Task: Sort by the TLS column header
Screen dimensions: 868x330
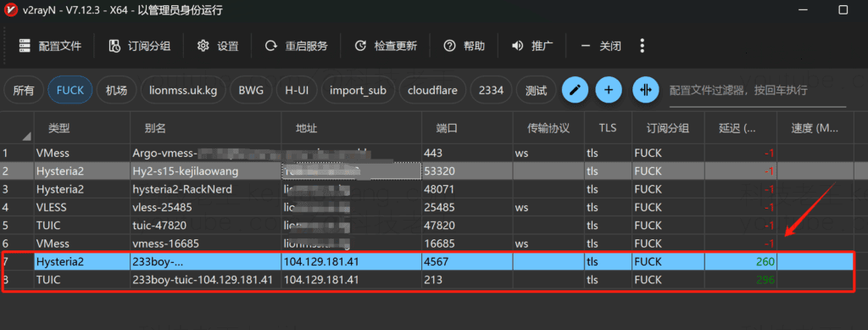Action: coord(608,128)
